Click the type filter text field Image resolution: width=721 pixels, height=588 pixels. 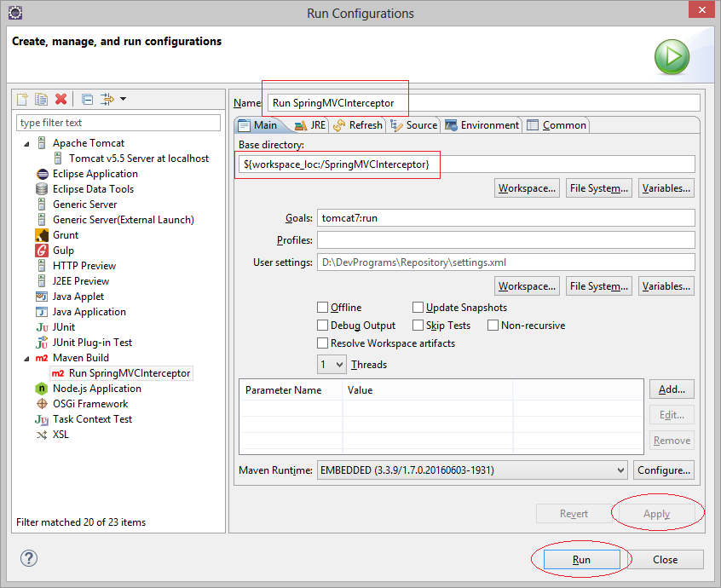coord(118,123)
